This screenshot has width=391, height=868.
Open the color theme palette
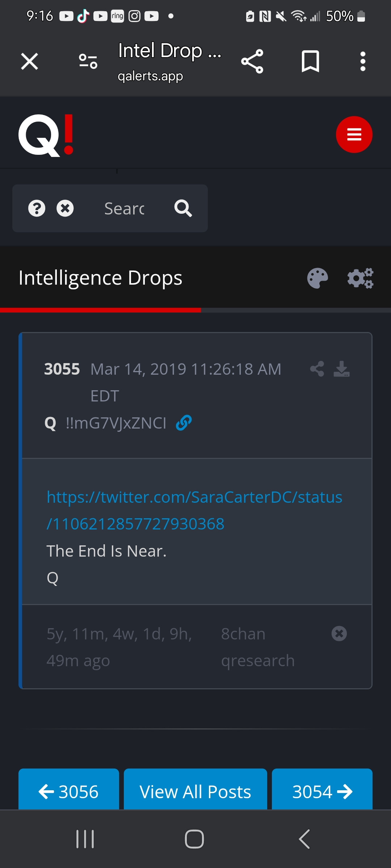point(318,278)
